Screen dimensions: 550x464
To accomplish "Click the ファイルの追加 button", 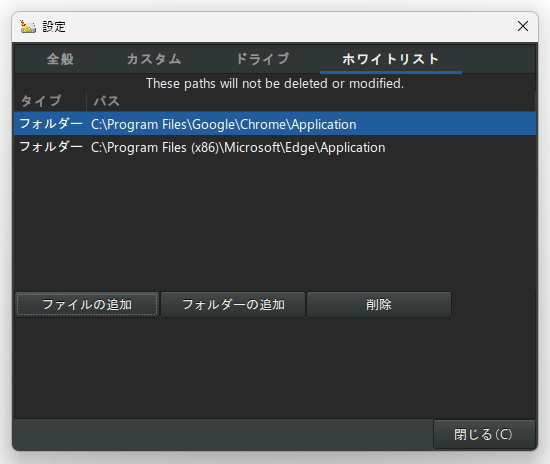I will (x=87, y=304).
